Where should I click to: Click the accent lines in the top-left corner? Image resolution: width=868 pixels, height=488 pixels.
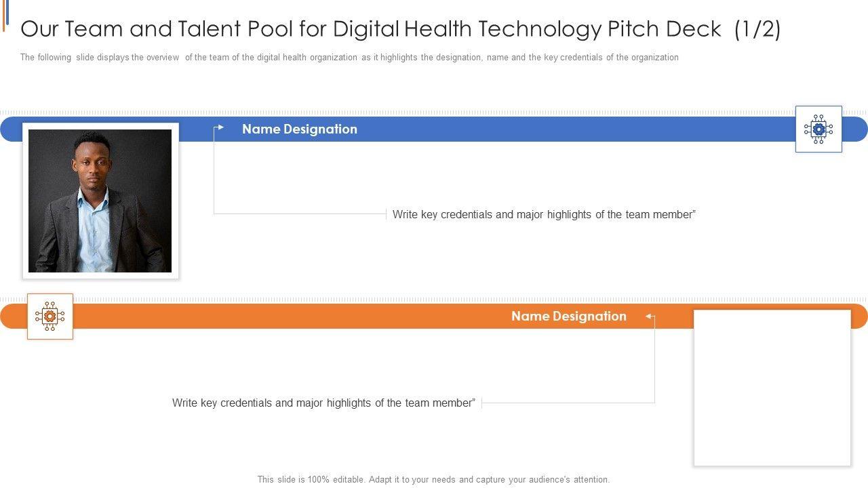pos(5,15)
